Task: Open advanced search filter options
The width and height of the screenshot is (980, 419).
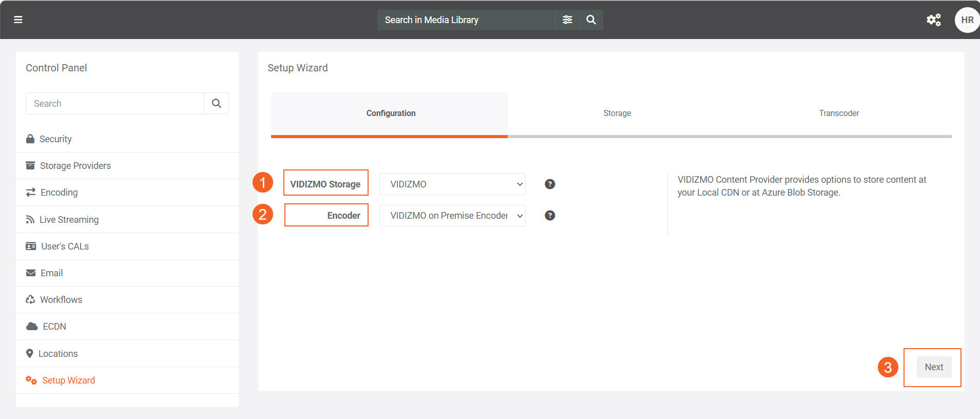Action: [567, 20]
